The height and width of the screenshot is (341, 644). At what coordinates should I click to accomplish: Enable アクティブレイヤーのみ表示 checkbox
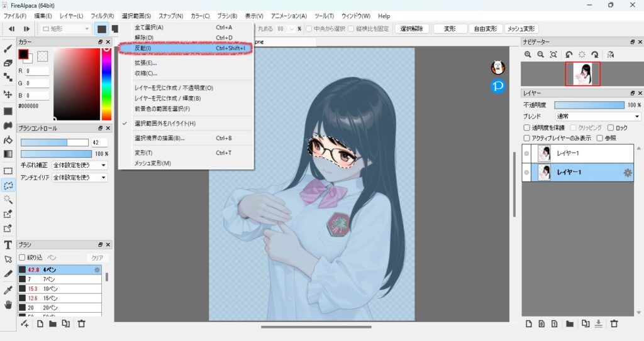[x=526, y=138]
